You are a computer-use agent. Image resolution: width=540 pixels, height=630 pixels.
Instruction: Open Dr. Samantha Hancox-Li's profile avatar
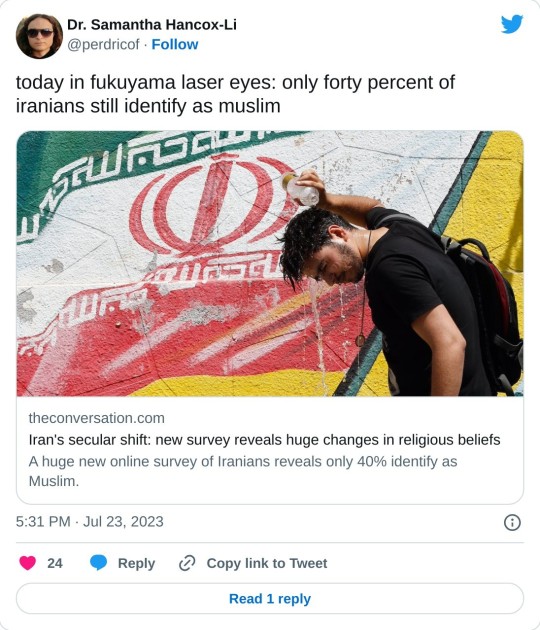click(39, 36)
